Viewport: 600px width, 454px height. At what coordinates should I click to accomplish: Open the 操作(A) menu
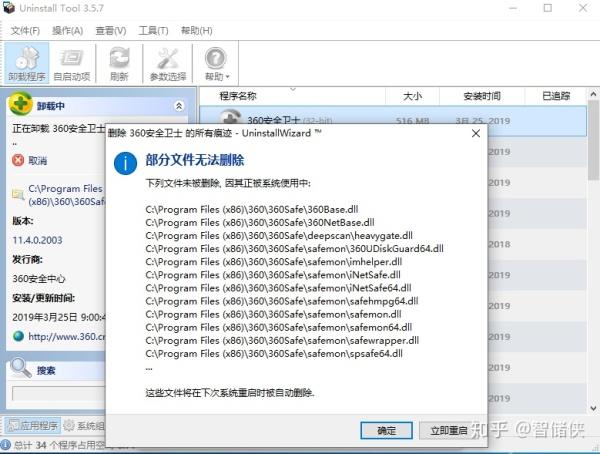[67, 31]
